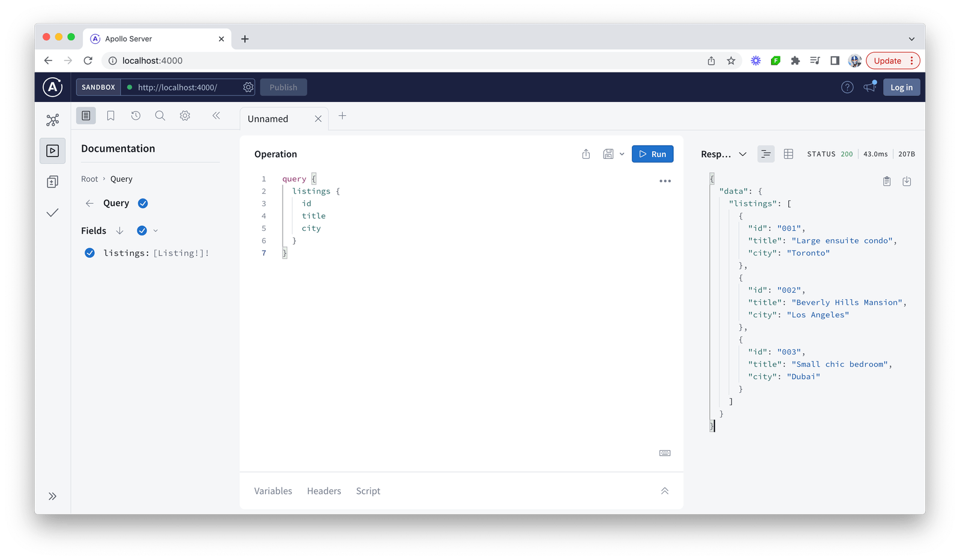Open the Response dropdown chevron
The width and height of the screenshot is (960, 560).
click(x=743, y=154)
